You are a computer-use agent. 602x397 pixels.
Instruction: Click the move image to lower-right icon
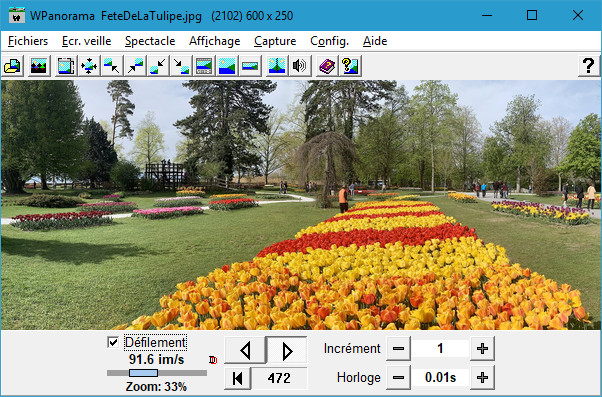click(x=181, y=66)
